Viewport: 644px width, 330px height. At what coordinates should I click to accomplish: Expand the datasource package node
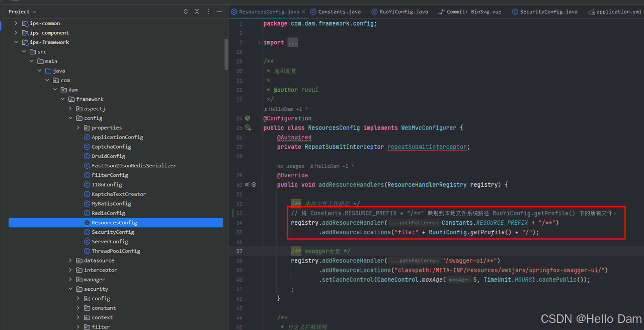pyautogui.click(x=70, y=260)
